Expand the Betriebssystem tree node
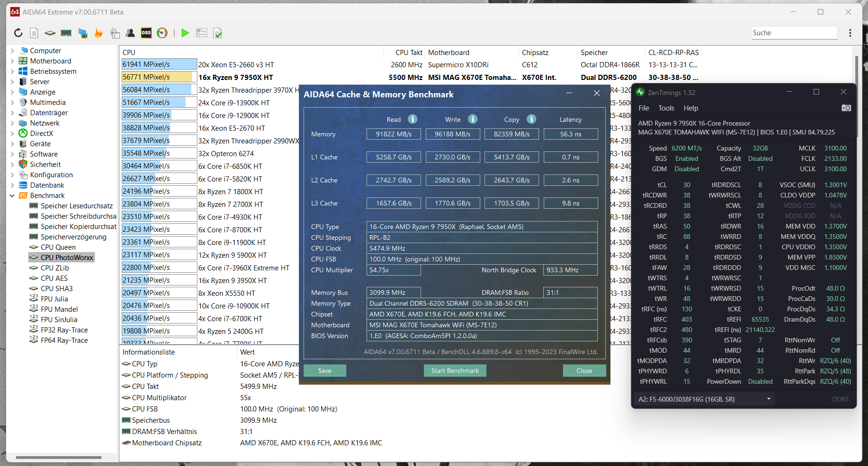Image resolution: width=868 pixels, height=466 pixels. point(12,71)
